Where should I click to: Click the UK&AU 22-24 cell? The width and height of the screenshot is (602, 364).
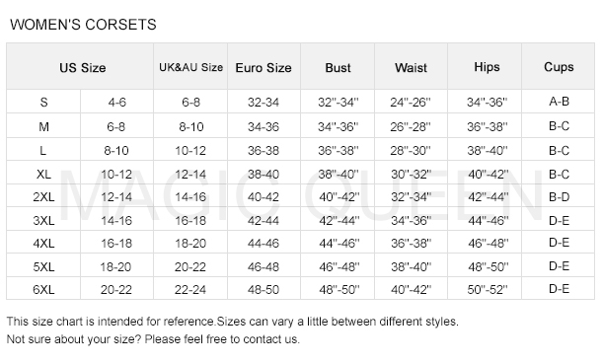190,288
